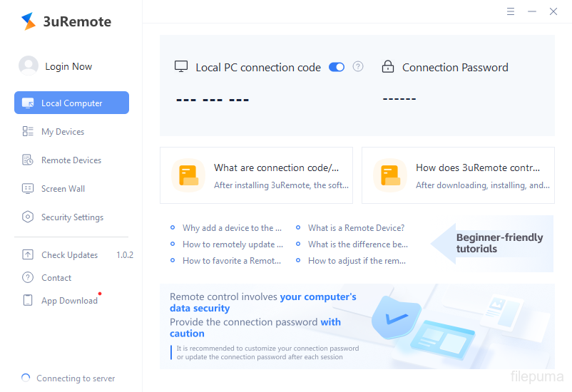This screenshot has width=572, height=392.
Task: Open the hamburger menu icon
Action: (511, 11)
